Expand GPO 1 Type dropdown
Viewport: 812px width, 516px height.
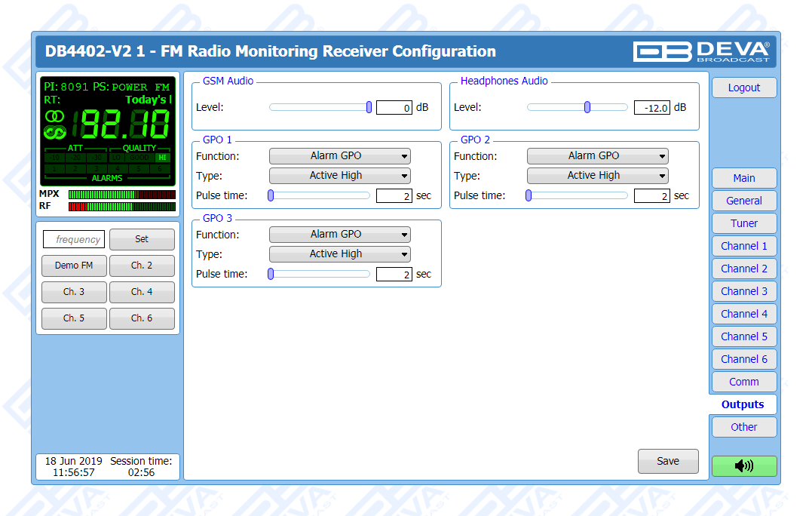pos(339,176)
